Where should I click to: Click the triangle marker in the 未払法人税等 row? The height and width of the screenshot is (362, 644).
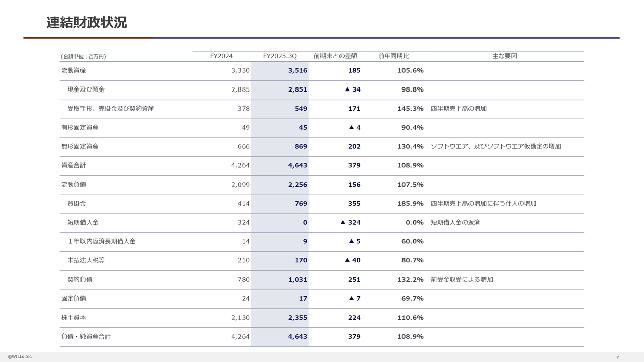(347, 260)
